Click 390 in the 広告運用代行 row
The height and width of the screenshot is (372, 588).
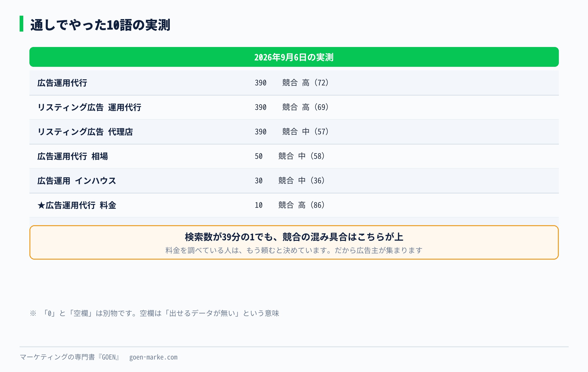click(260, 83)
